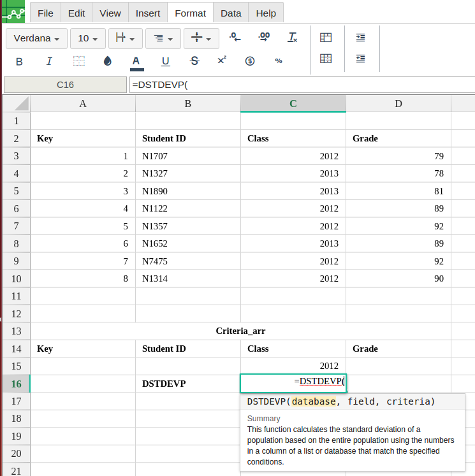Screen dimensions: 475x476
Task: Apply strikethrough to text
Action: (194, 61)
